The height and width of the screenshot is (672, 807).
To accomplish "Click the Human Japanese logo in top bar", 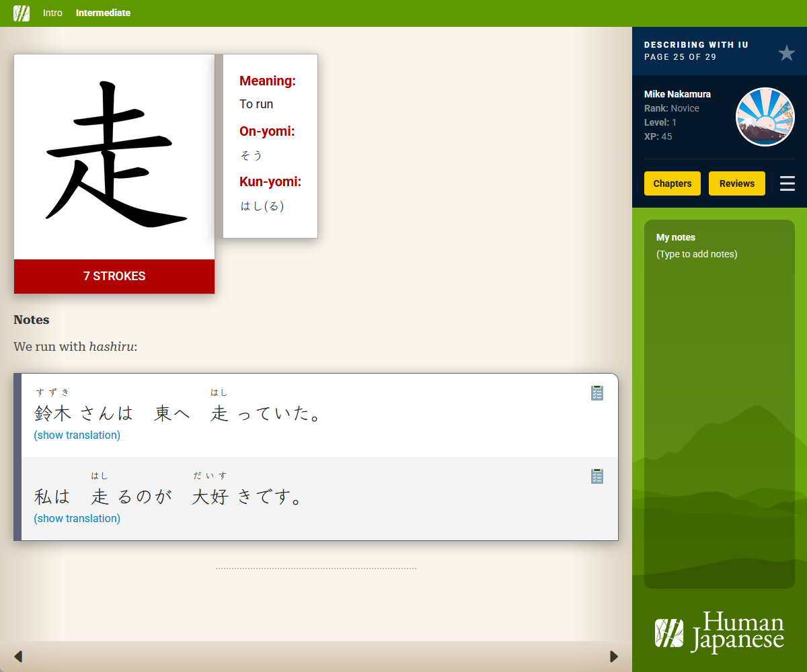I will (x=21, y=13).
